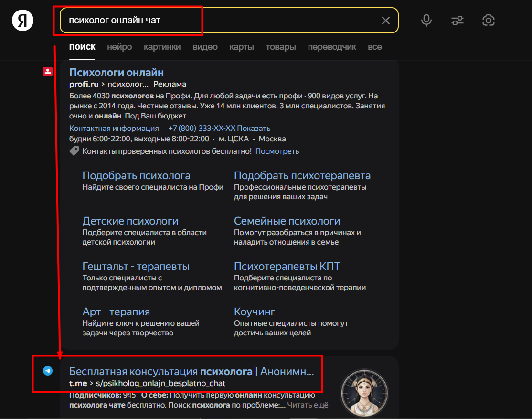Screen dimensions: 532x419
Task: Clear the search query with X
Action: tap(385, 21)
